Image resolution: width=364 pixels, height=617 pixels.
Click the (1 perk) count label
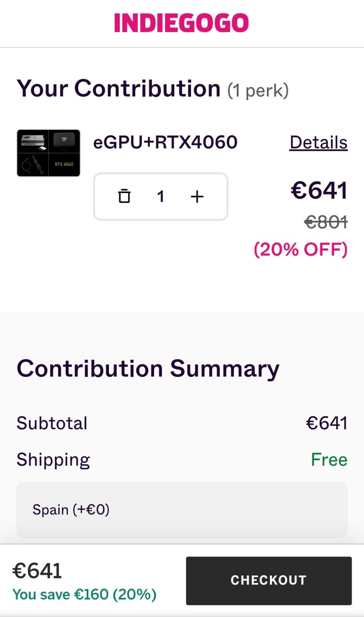point(258,90)
